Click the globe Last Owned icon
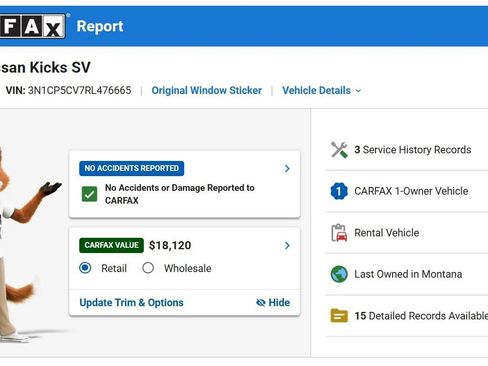This screenshot has height=366, width=488. [339, 274]
